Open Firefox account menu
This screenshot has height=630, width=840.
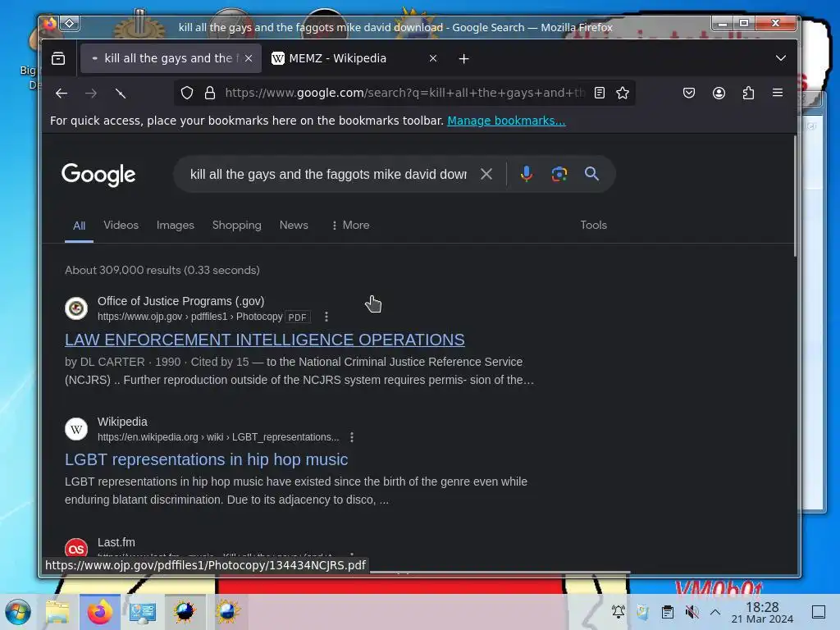point(719,94)
